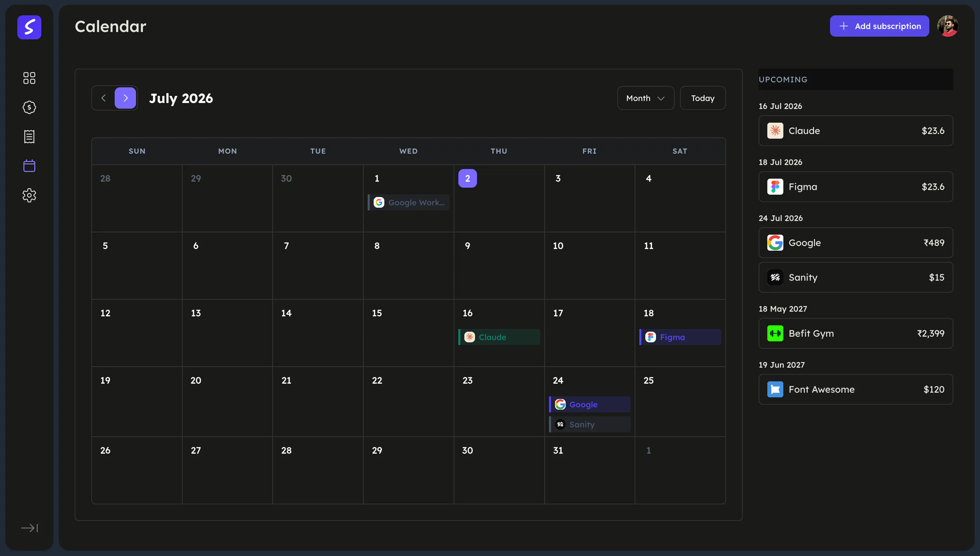The width and height of the screenshot is (980, 556).
Task: Click Claude logo in July 16 event
Action: [469, 337]
